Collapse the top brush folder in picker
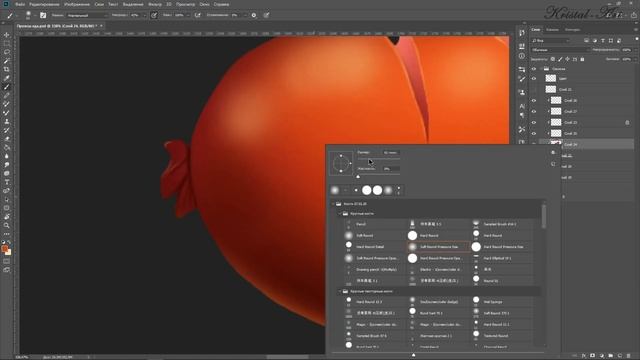This screenshot has width=640, height=360. (x=333, y=204)
